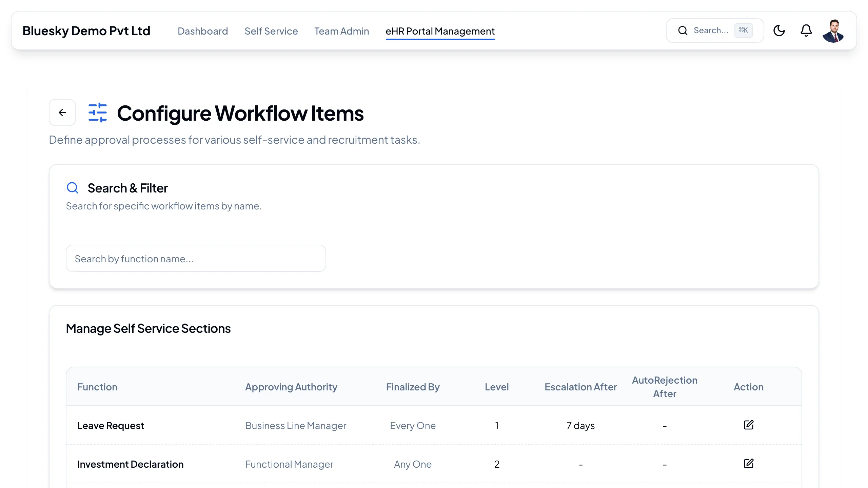Viewport: 868px width, 488px height.
Task: Click the Search & Filter magnifier icon
Action: 73,188
